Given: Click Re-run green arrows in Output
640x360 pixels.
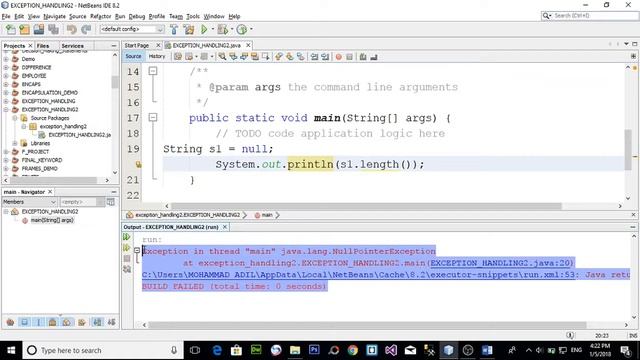Looking at the screenshot, I should [x=127, y=237].
